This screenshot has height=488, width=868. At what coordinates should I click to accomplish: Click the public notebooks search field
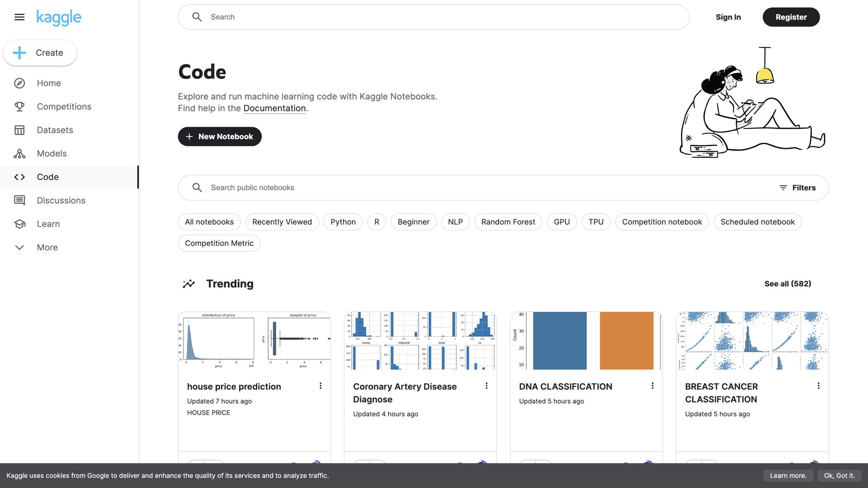[362, 188]
